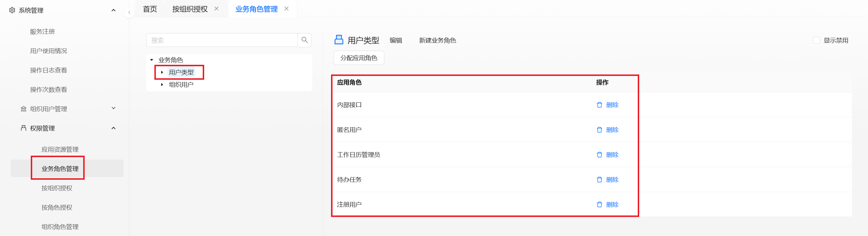Click the 编辑 link
Image resolution: width=868 pixels, height=236 pixels.
(x=396, y=40)
